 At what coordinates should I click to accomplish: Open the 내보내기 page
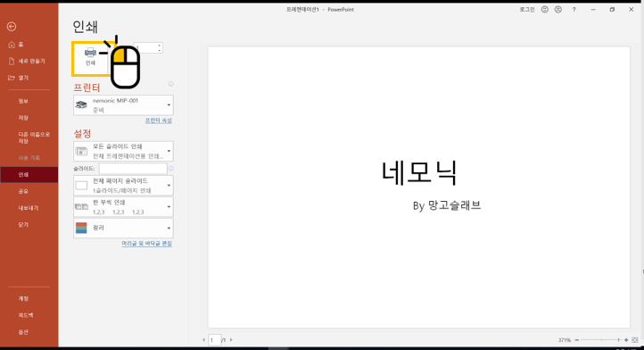pos(29,208)
